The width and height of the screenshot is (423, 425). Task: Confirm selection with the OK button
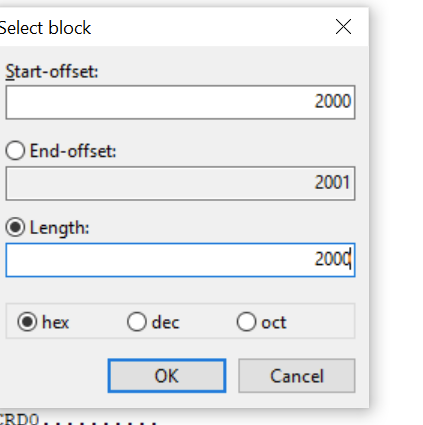point(167,376)
